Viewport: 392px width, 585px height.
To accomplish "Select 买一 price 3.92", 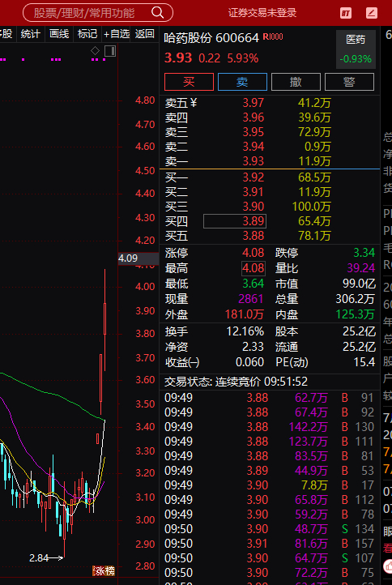I will pos(254,177).
